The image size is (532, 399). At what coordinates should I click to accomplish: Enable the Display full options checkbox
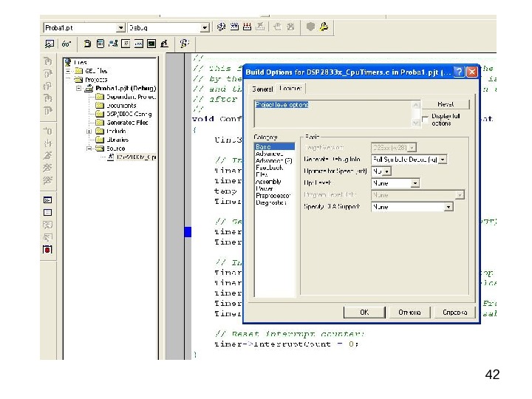pos(426,117)
